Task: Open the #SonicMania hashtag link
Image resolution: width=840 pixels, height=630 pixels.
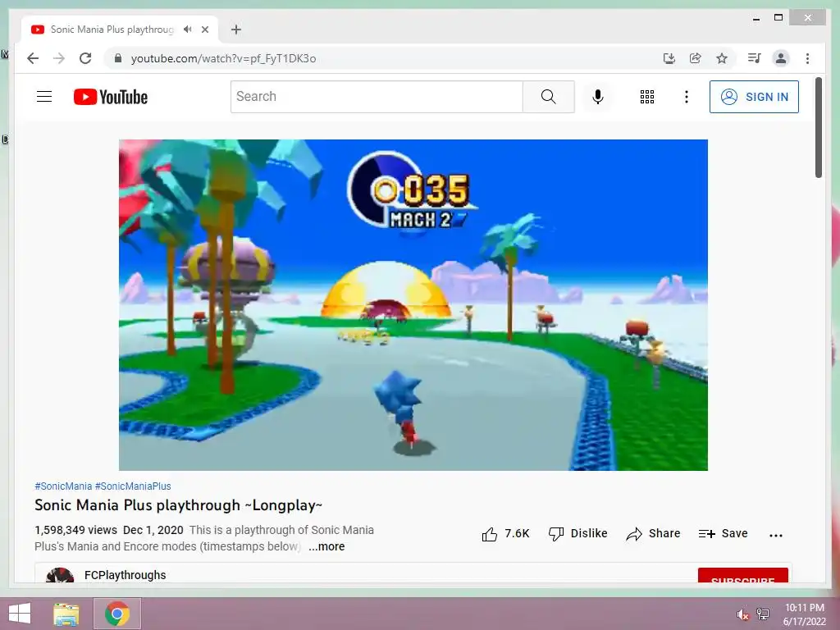Action: [63, 486]
